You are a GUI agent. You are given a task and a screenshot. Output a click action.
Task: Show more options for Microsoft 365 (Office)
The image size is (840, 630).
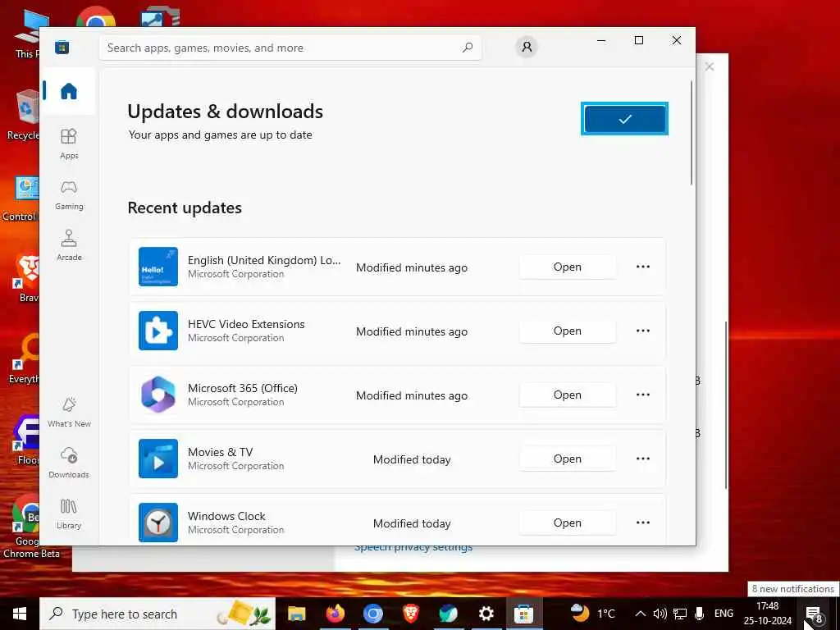643,395
